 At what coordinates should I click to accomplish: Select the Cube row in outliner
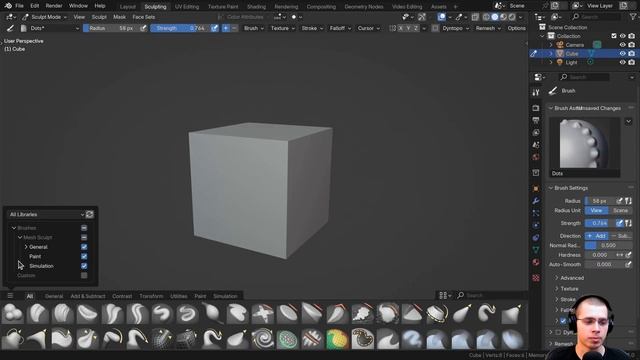click(x=584, y=53)
